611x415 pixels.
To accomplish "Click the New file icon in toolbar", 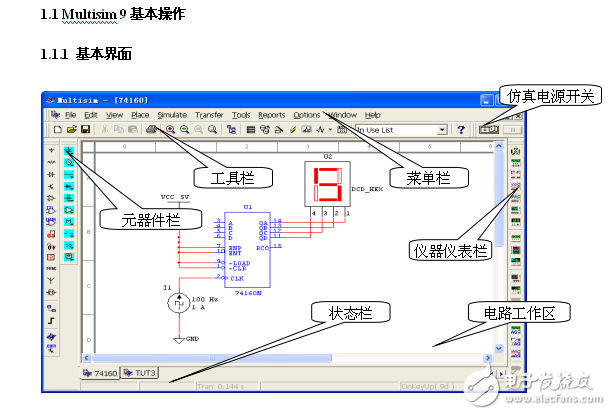I will click(x=58, y=130).
